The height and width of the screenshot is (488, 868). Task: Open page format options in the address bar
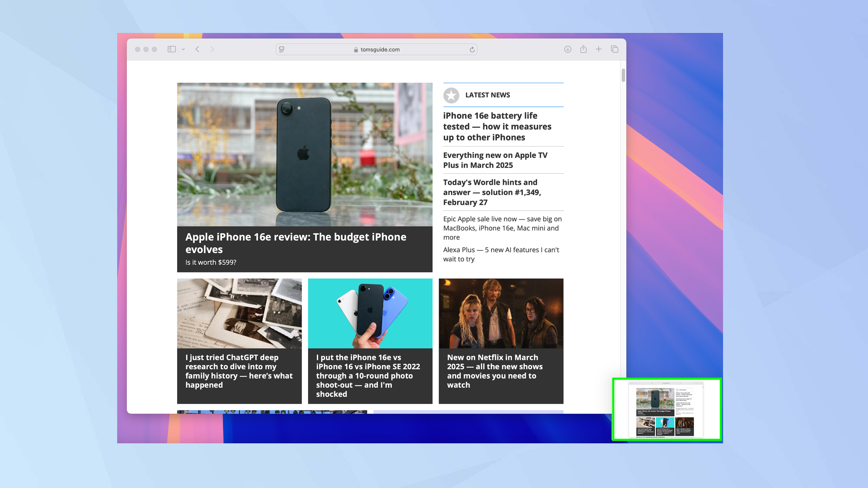click(282, 49)
